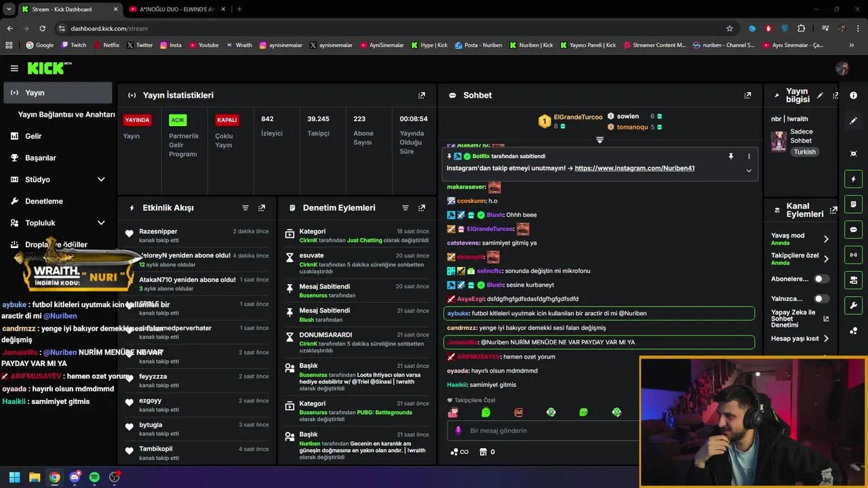The width and height of the screenshot is (868, 488).
Task: Open the Windows Start menu
Action: click(14, 477)
